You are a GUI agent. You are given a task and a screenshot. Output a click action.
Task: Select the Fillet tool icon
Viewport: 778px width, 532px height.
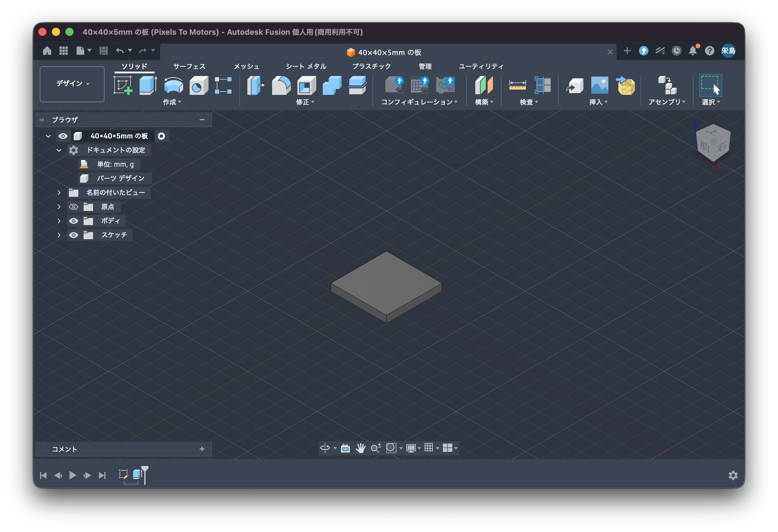[281, 85]
